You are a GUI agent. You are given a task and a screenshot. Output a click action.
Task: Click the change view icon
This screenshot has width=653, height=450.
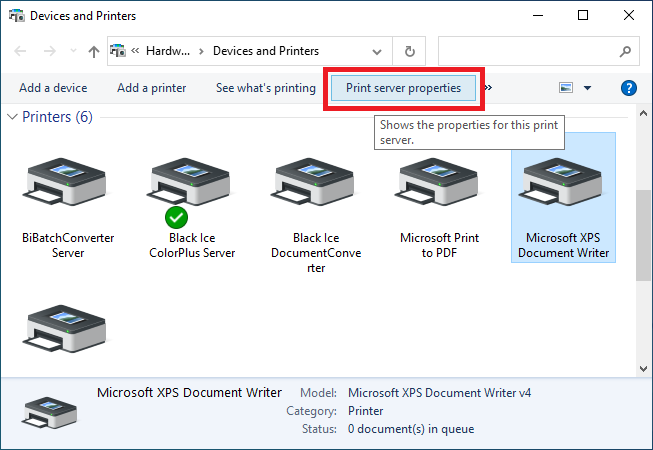[x=566, y=88]
